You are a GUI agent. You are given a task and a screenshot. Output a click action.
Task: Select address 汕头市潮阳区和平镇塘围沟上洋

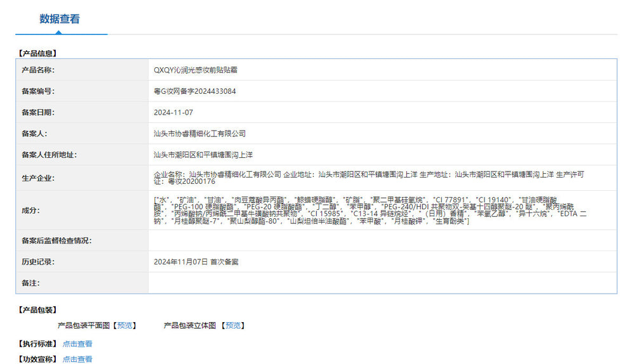203,155
